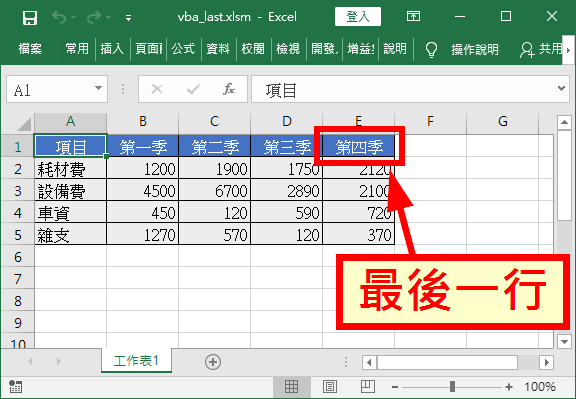
Task: Click the next sheet navigation arrow
Action: 58,362
